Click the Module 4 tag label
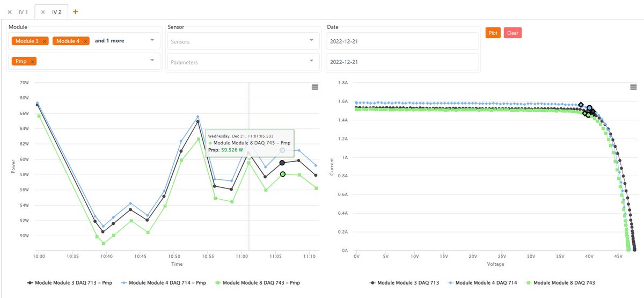This screenshot has width=644, height=298. click(68, 41)
